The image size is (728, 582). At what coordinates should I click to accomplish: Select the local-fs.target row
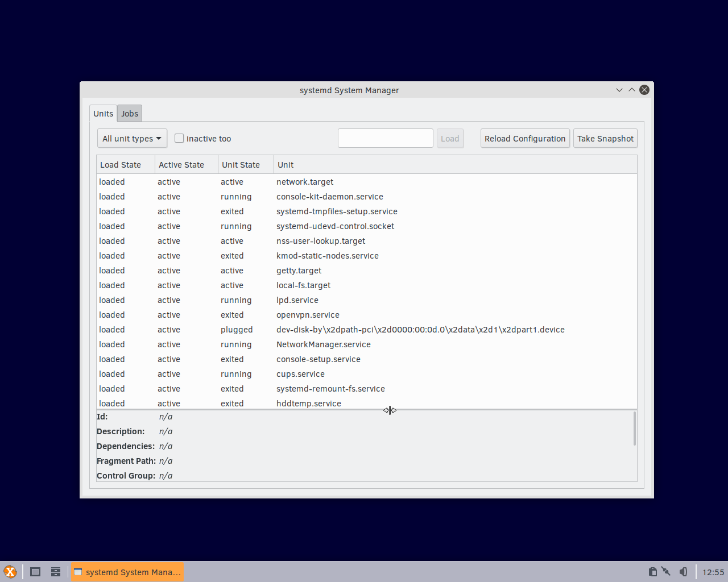click(367, 285)
